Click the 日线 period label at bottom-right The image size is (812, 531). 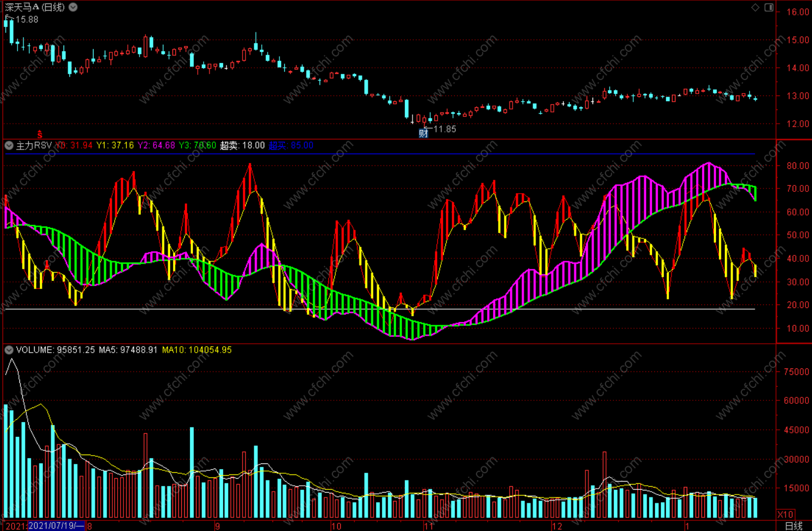point(794,526)
